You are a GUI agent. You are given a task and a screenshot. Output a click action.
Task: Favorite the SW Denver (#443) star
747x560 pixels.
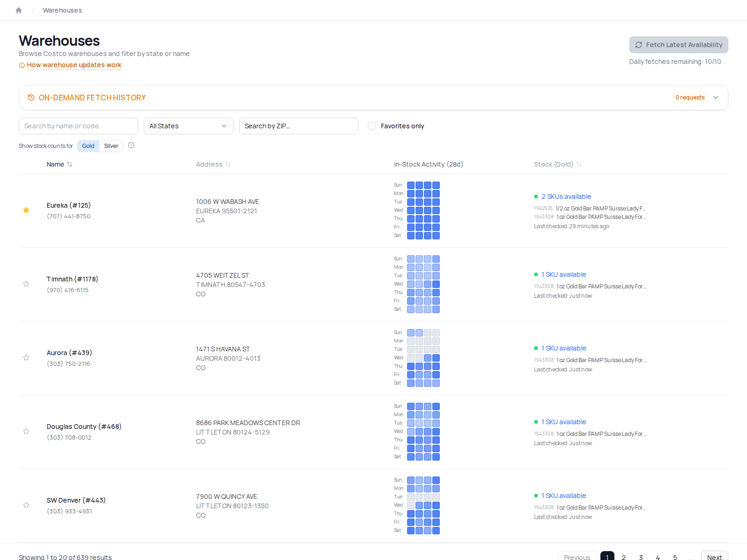[x=26, y=505]
